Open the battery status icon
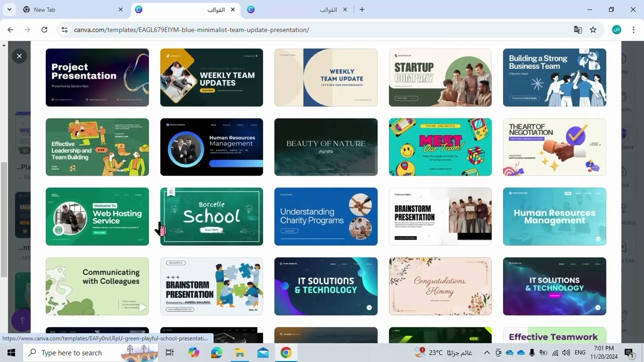 pyautogui.click(x=544, y=353)
